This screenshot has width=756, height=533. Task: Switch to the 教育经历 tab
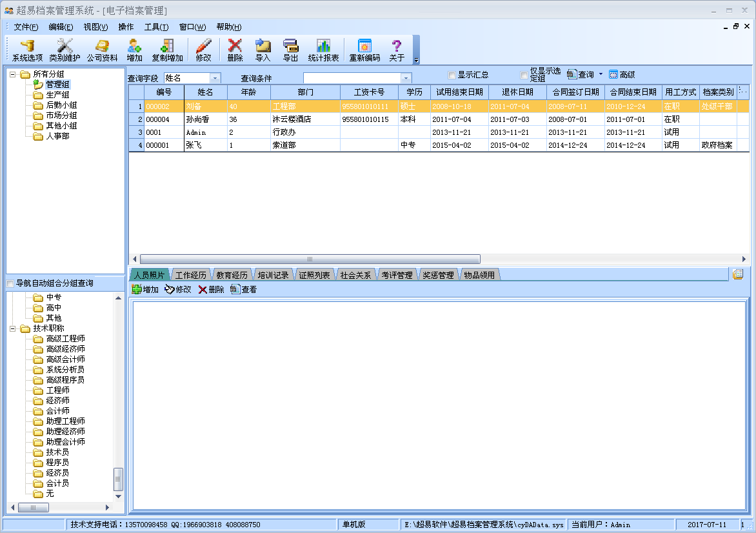[x=232, y=275]
